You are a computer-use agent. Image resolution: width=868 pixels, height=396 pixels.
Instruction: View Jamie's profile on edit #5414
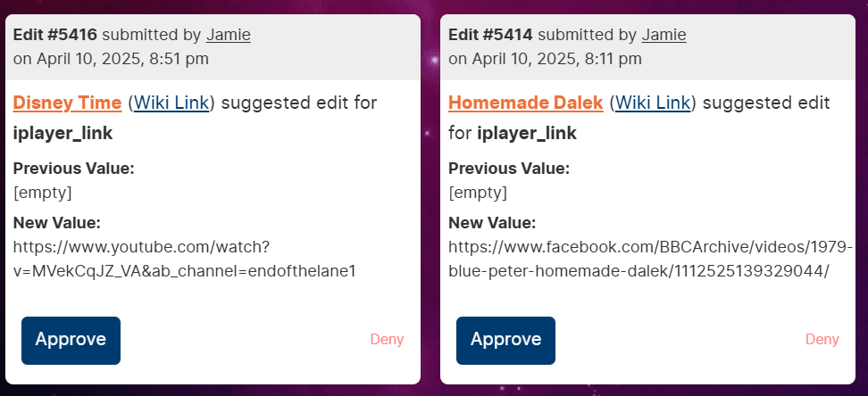point(664,36)
